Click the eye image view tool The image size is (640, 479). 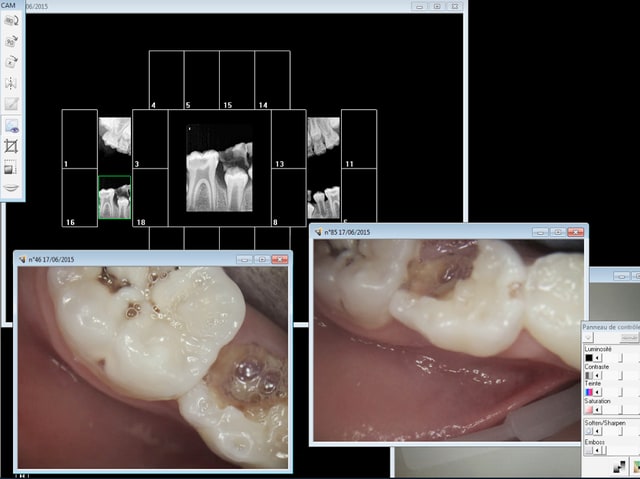point(12,125)
